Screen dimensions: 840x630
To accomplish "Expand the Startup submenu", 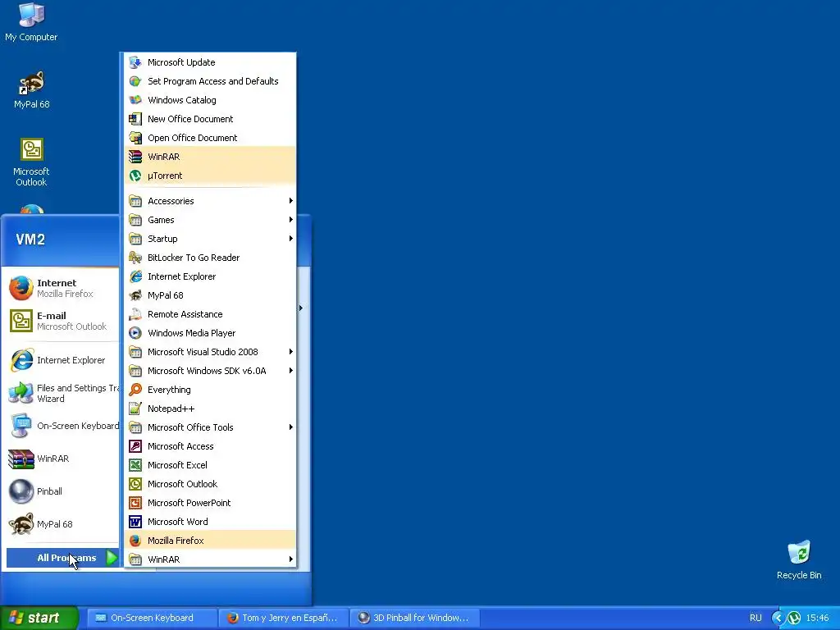I will [x=210, y=239].
